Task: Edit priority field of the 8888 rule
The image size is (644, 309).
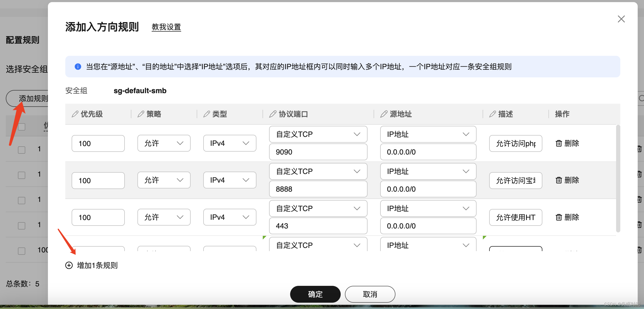Action: tap(98, 181)
